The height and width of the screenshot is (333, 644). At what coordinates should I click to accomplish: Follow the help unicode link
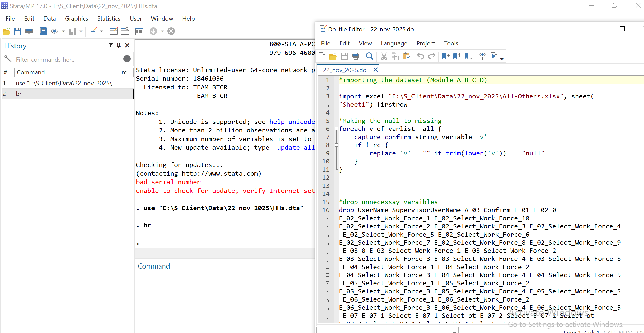pyautogui.click(x=292, y=122)
